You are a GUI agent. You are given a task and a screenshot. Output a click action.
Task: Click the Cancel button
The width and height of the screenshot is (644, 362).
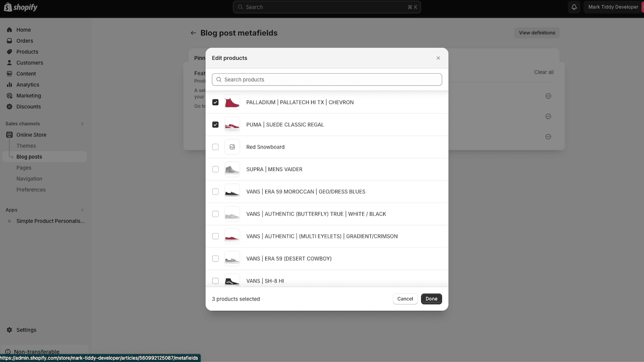(405, 299)
